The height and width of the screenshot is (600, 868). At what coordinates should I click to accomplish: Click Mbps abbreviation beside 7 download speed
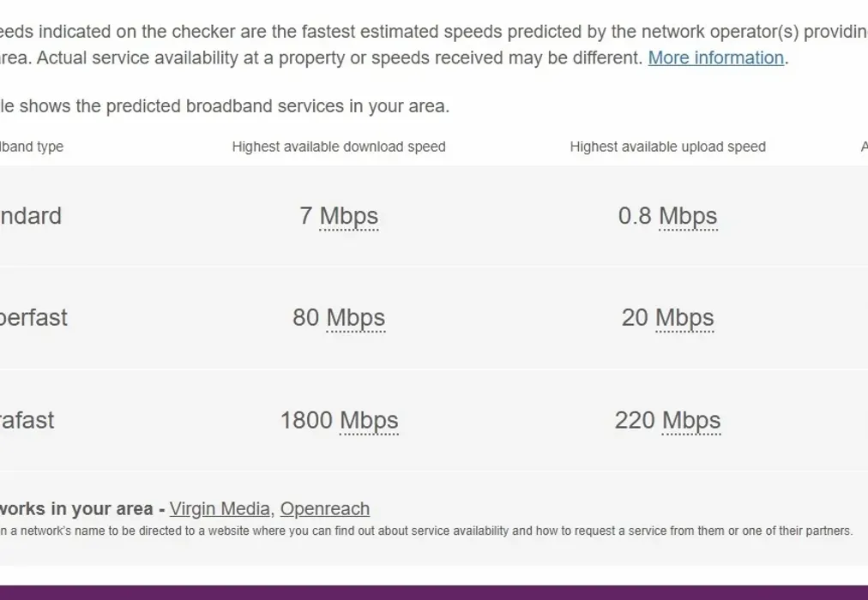pyautogui.click(x=348, y=216)
